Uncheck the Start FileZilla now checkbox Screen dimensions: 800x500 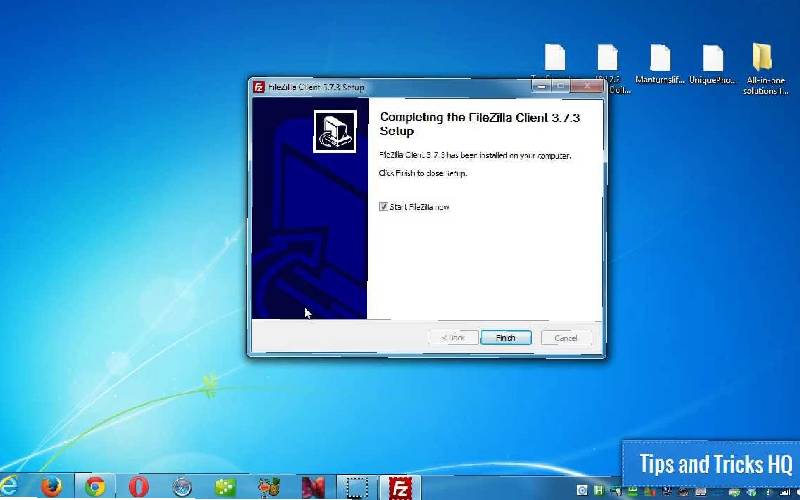[x=383, y=207]
